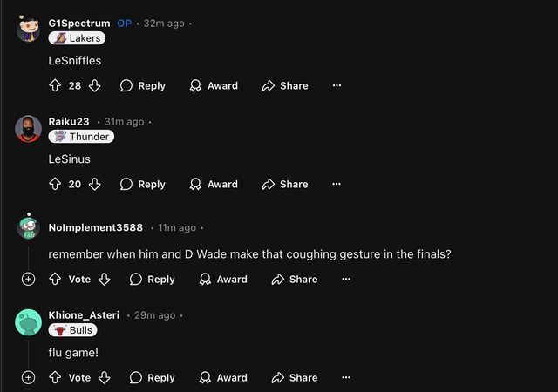This screenshot has width=558, height=392.
Task: Open more options on LeSinus comment
Action: click(337, 184)
